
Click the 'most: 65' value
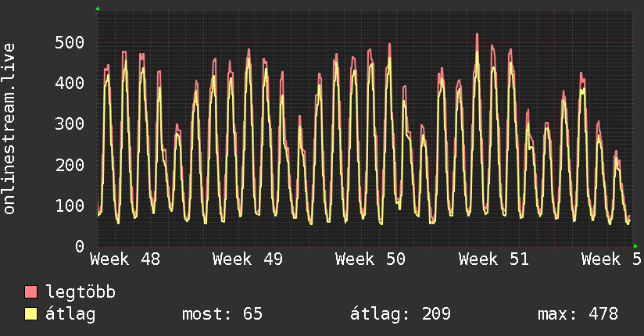pyautogui.click(x=222, y=314)
